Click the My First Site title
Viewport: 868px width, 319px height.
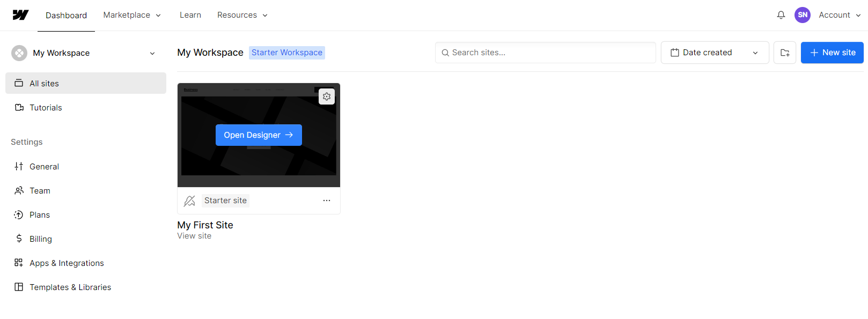tap(205, 225)
